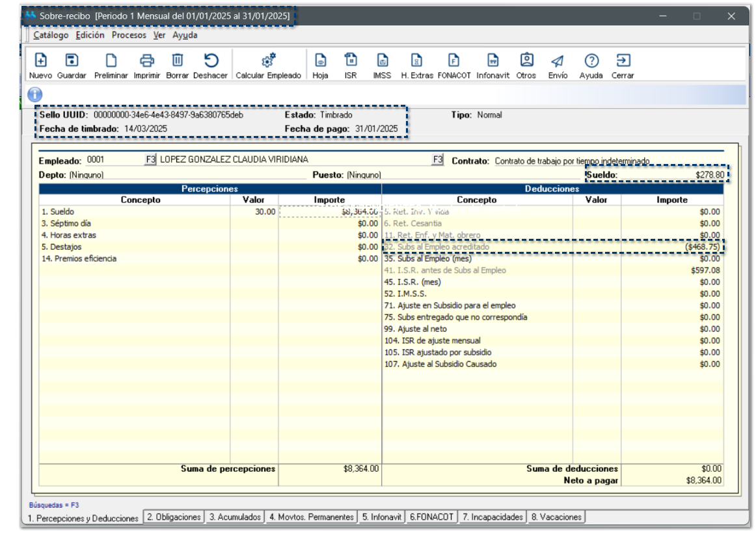
Task: Switch to the 8. Vacaciones tab
Action: 556,517
